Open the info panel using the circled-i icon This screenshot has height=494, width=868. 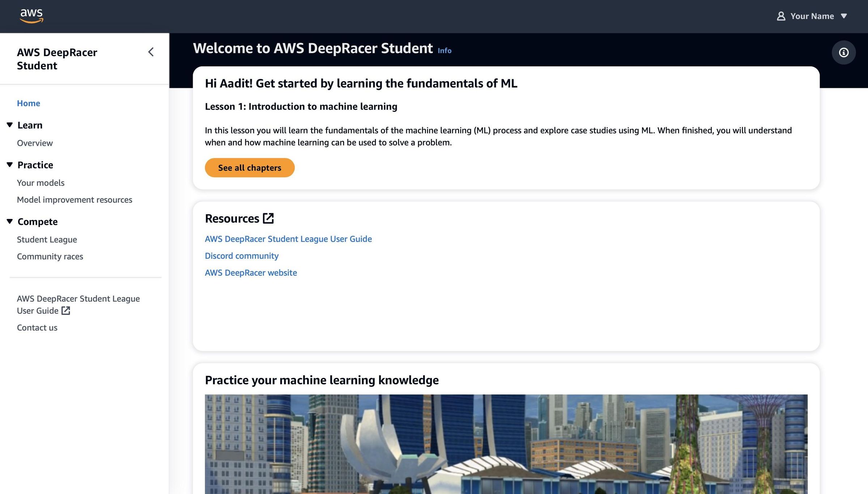pos(844,52)
